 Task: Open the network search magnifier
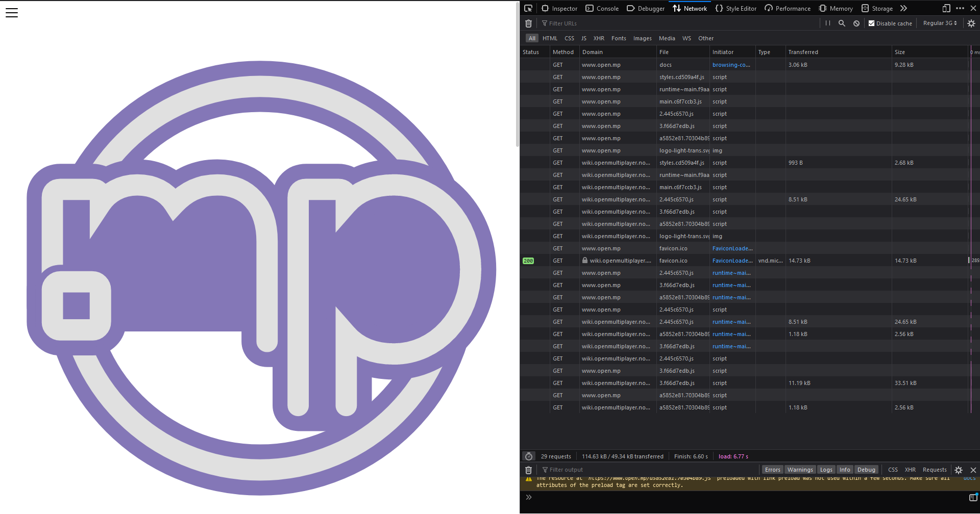[842, 23]
